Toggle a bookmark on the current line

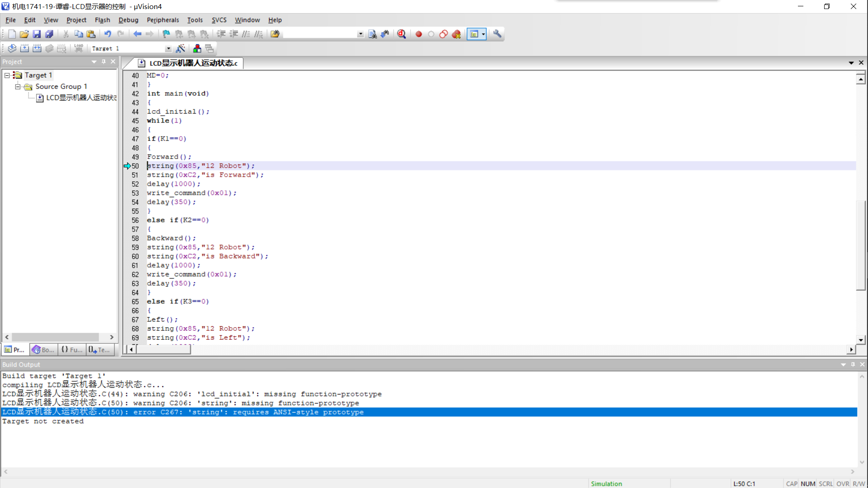tap(166, 34)
